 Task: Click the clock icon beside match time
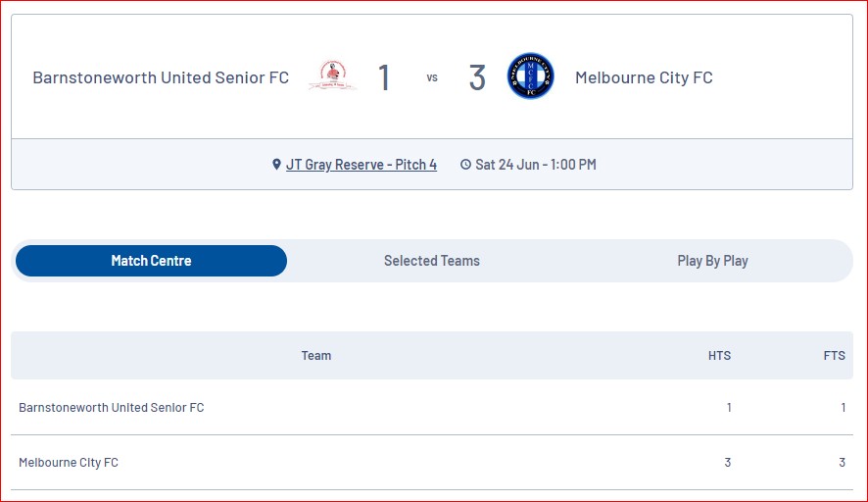click(x=465, y=165)
